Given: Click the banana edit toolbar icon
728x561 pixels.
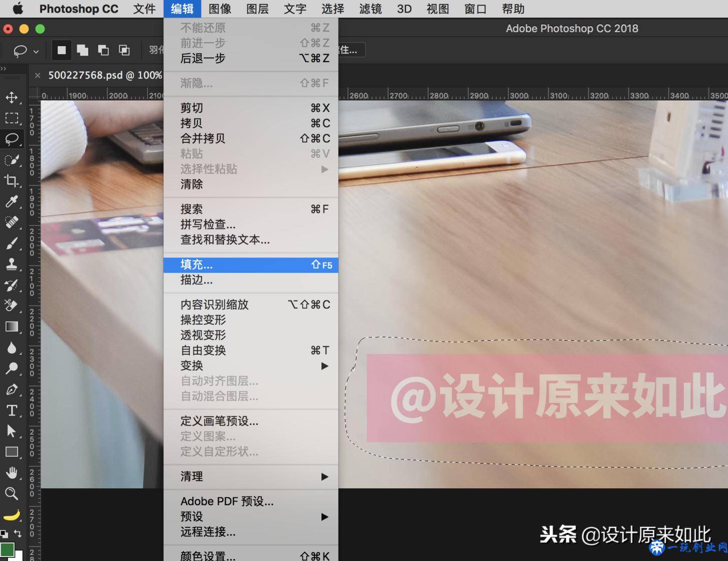Looking at the screenshot, I should coord(12,515).
